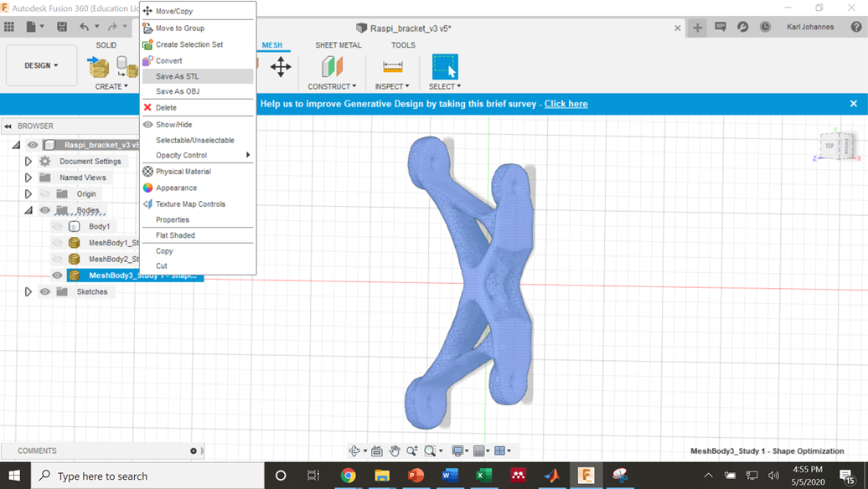Open File Explorer from the taskbar
Image resolution: width=868 pixels, height=489 pixels.
tap(382, 475)
